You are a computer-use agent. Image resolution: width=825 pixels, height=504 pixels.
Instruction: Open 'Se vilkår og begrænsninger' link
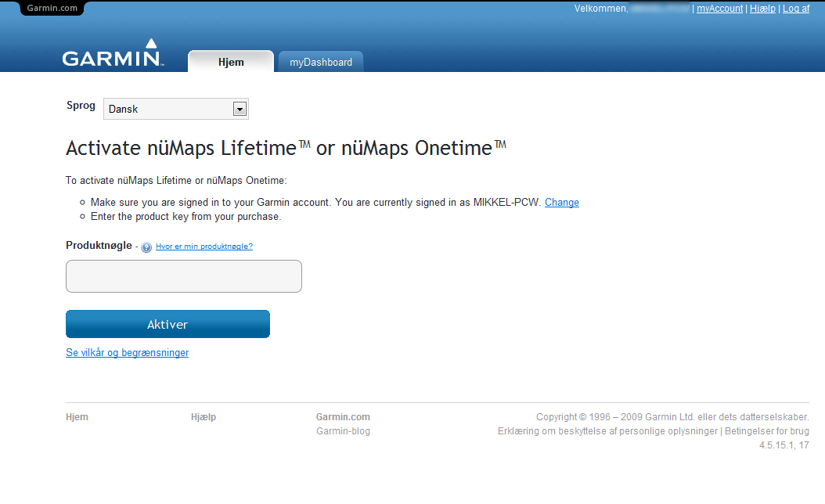[128, 353]
